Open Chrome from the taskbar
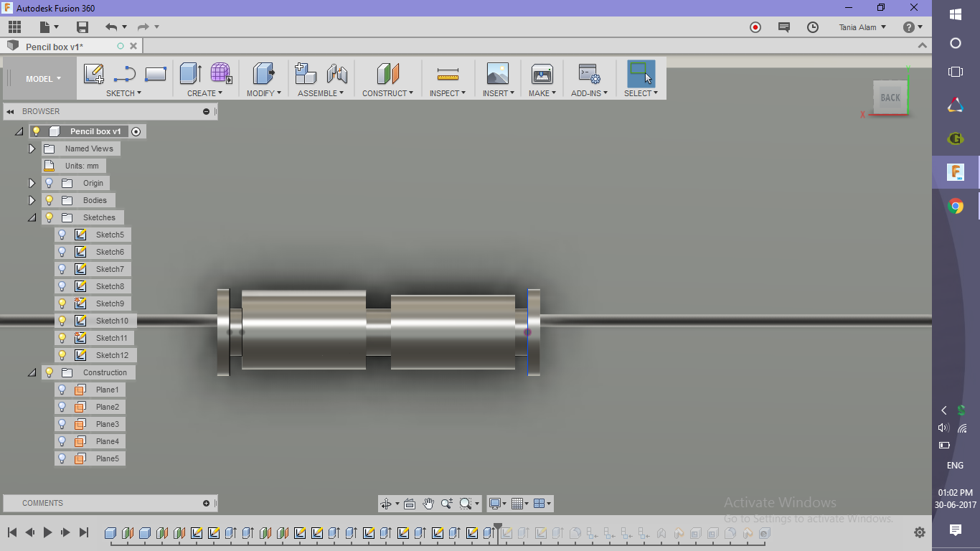Screen dimensions: 980x551 point(956,207)
